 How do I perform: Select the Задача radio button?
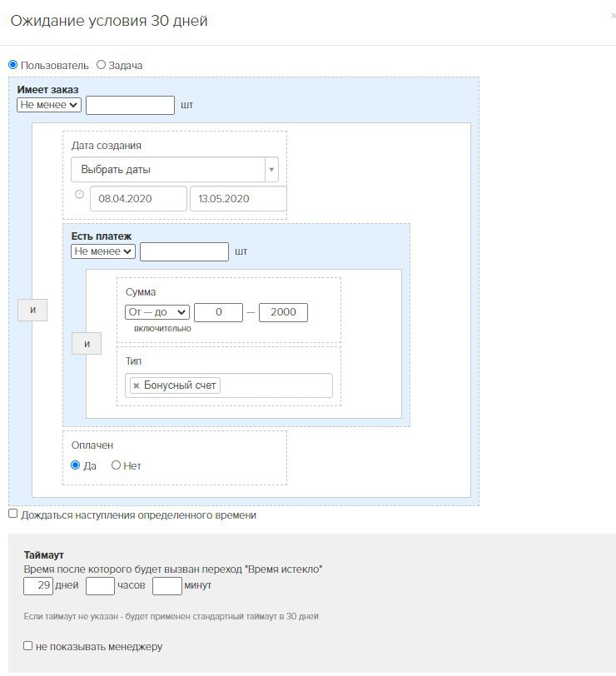click(101, 65)
